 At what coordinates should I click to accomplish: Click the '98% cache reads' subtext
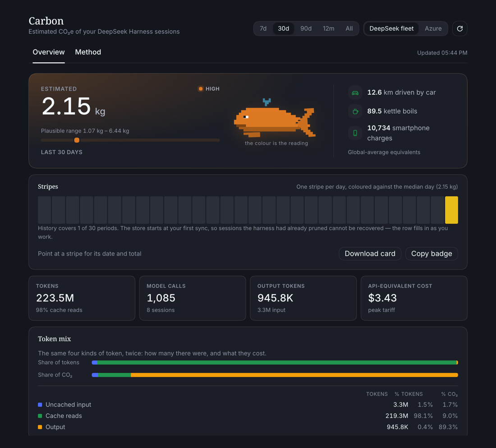pyautogui.click(x=59, y=310)
